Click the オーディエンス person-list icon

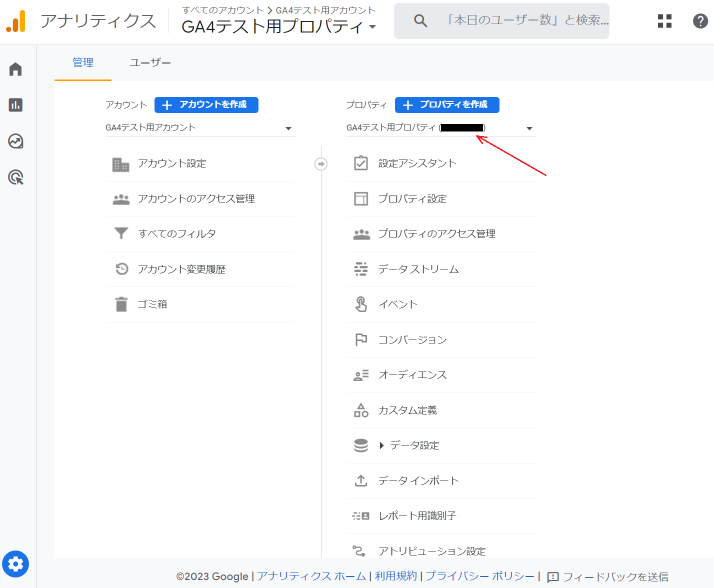361,375
